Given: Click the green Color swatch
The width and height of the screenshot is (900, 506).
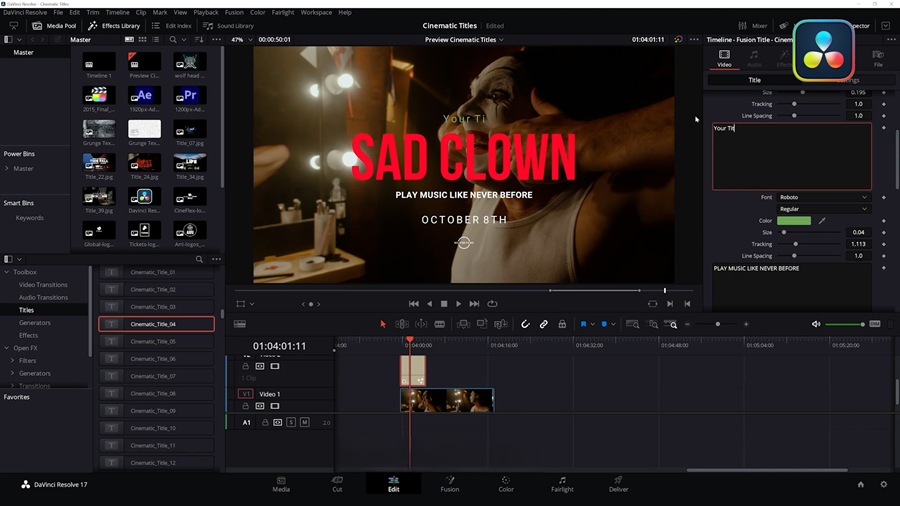Looking at the screenshot, I should tap(794, 221).
